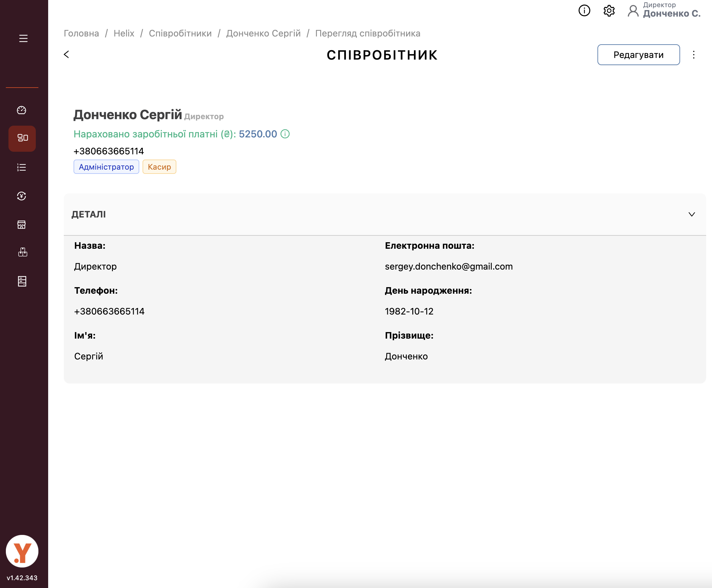Open the three-dot more options menu
This screenshot has width=712, height=588.
[693, 55]
